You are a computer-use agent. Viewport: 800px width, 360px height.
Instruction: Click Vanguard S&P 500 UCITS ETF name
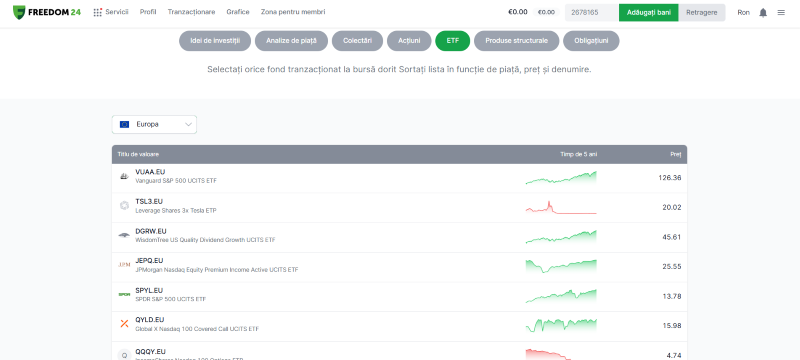point(176,181)
